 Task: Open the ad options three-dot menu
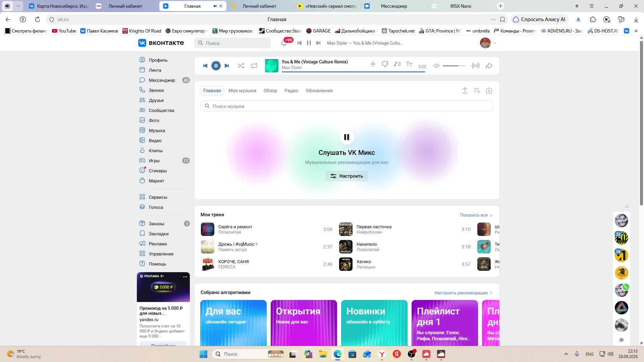pyautogui.click(x=185, y=277)
